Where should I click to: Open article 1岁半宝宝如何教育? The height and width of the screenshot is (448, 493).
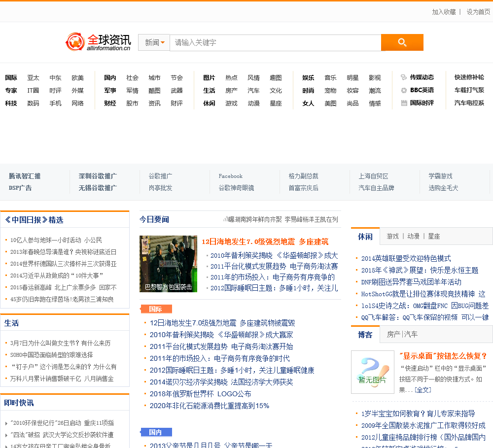pos(418,414)
